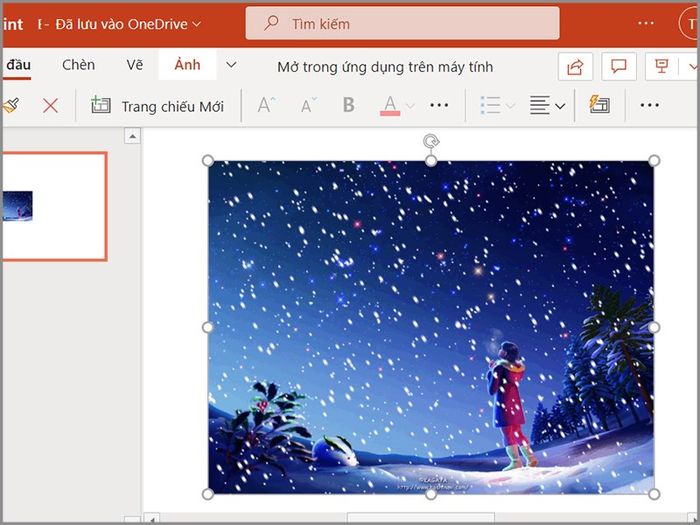The image size is (700, 525).
Task: Click the bottom-right picture resize handle
Action: [x=654, y=494]
